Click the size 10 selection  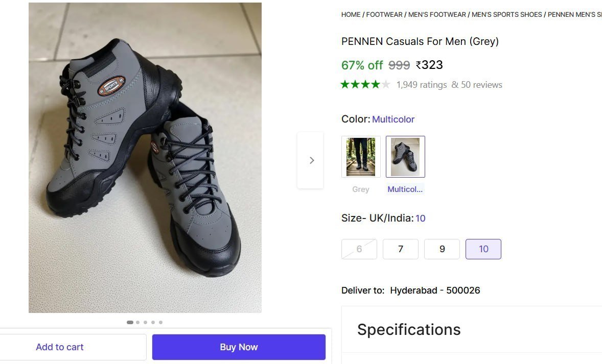click(x=483, y=249)
